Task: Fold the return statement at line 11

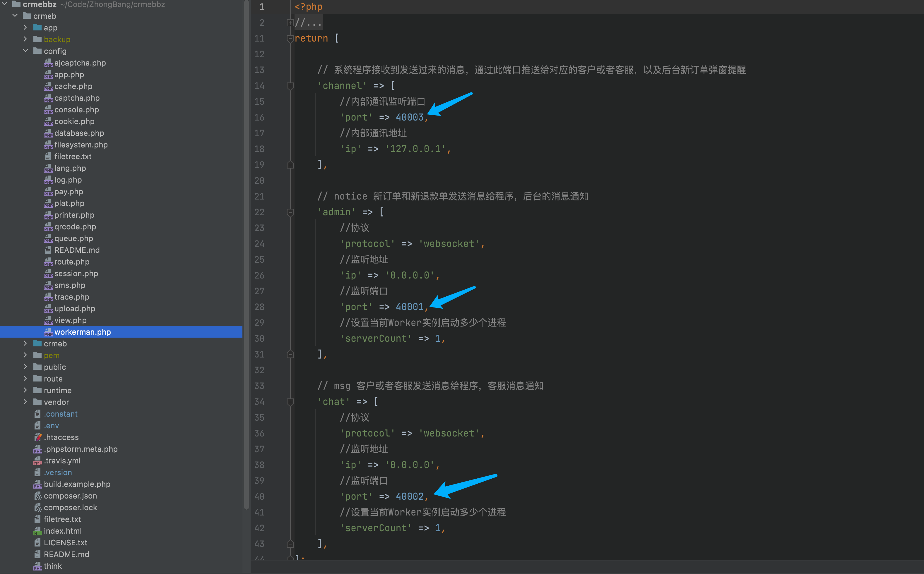Action: [x=290, y=38]
